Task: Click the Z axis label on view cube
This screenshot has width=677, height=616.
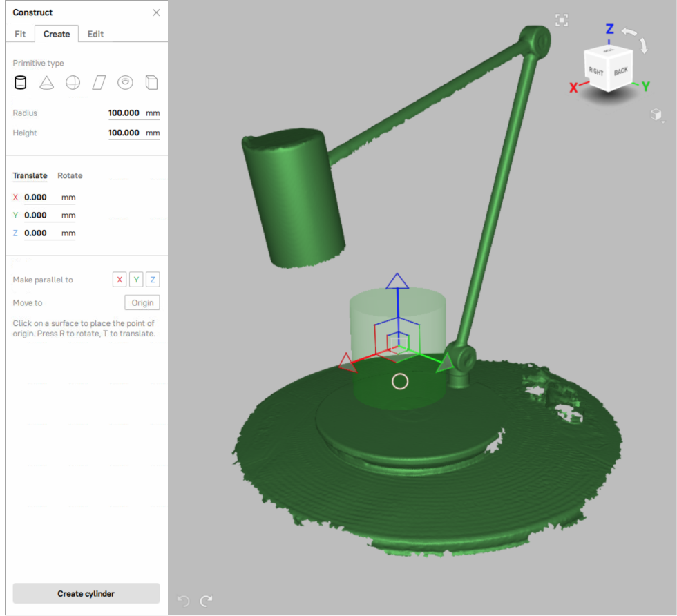Action: point(609,29)
